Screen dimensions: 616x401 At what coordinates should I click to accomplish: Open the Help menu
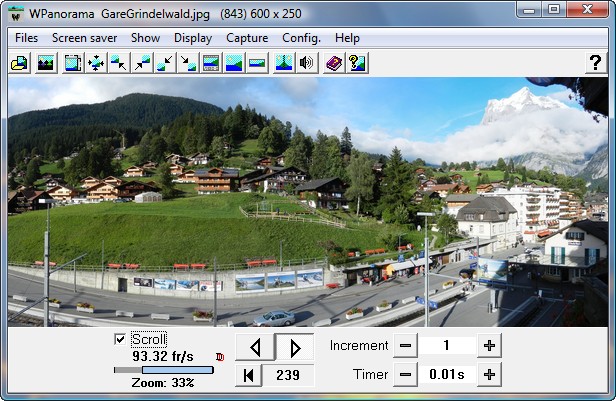tap(347, 38)
